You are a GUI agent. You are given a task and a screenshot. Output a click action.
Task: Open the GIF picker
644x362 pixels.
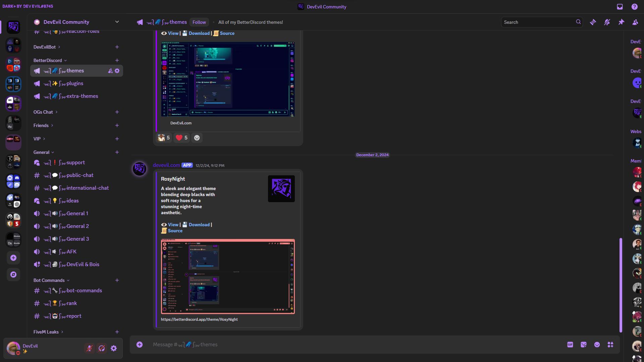click(570, 345)
